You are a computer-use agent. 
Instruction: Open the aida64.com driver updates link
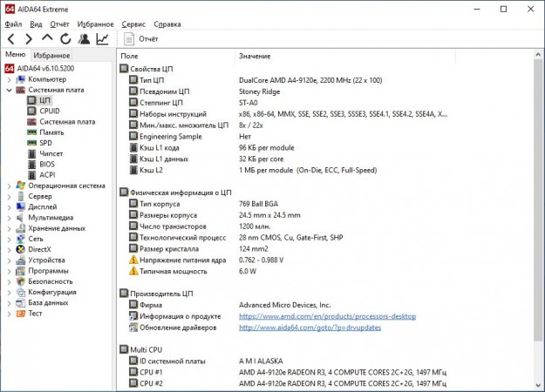click(308, 327)
